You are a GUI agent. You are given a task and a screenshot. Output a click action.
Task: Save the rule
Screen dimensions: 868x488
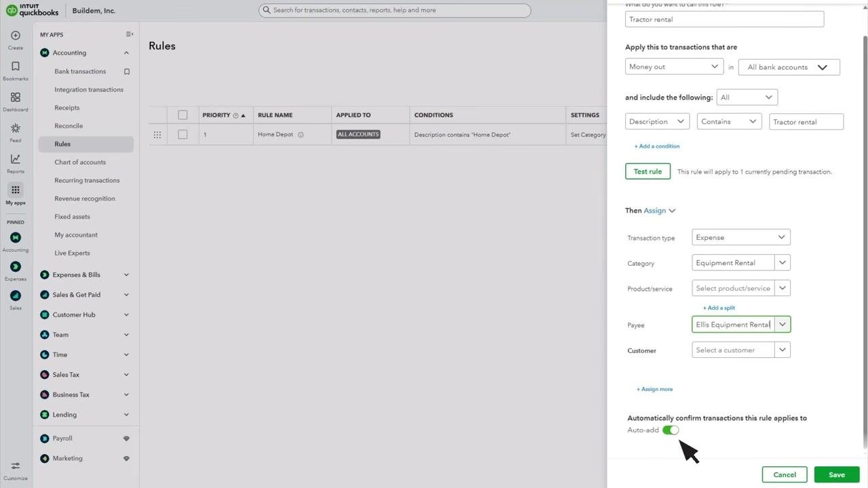pos(837,474)
